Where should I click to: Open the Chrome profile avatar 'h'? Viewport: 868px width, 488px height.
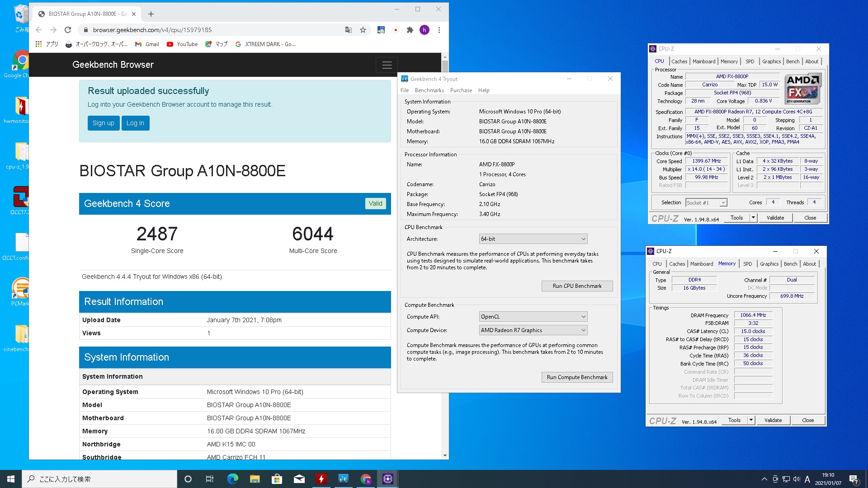pos(424,30)
